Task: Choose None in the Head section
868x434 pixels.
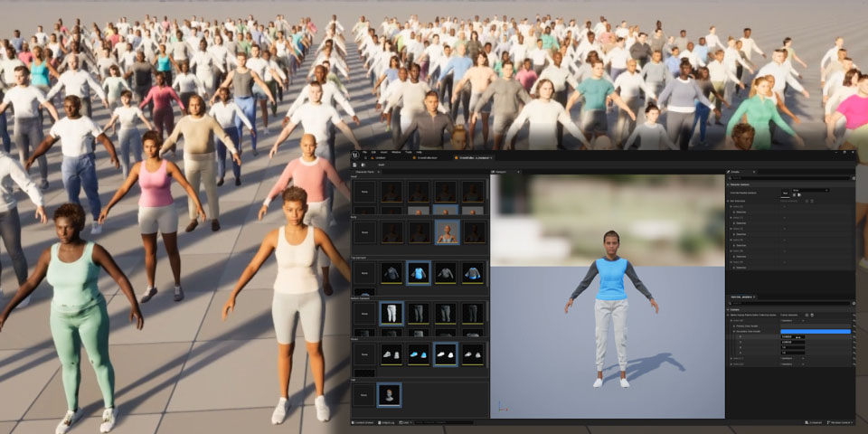Action: (364, 192)
